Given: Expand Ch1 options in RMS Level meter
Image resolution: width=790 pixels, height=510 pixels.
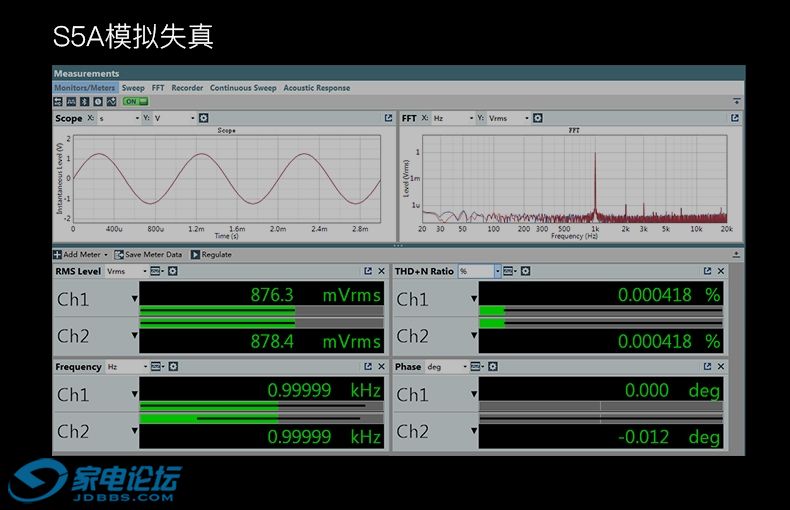Looking at the screenshot, I should (x=134, y=298).
